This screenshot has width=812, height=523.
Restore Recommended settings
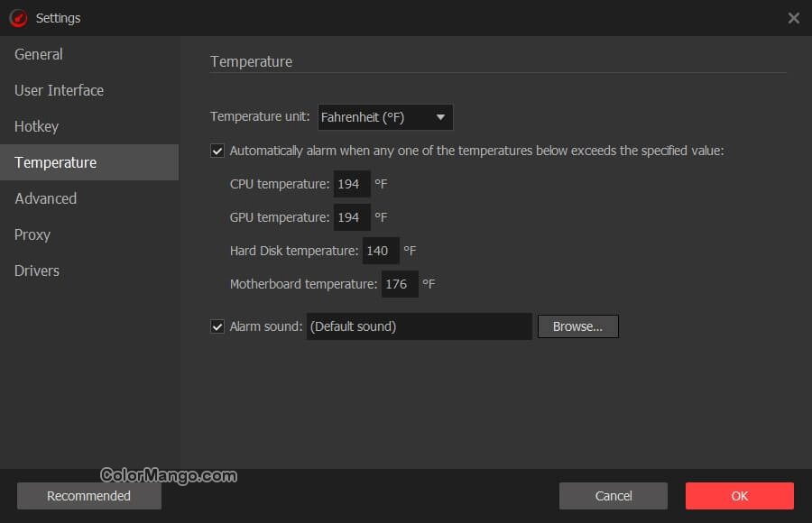[88, 495]
